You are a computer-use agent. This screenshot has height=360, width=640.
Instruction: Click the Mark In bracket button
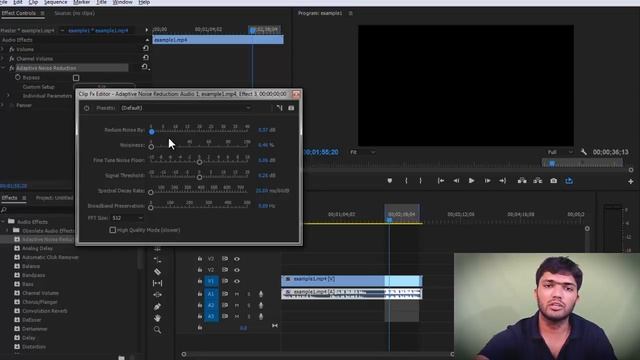(x=406, y=180)
